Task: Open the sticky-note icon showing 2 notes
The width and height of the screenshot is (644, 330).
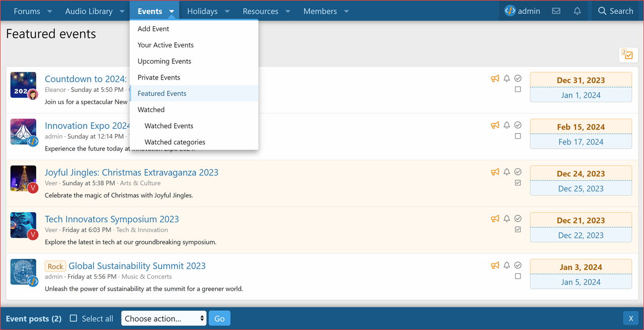Action: pyautogui.click(x=628, y=54)
